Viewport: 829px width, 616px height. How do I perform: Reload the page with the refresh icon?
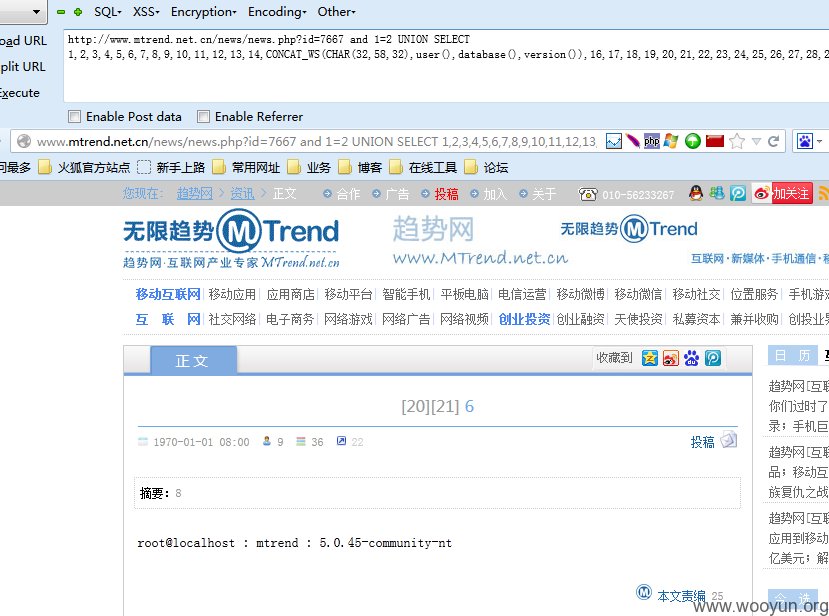coord(773,141)
